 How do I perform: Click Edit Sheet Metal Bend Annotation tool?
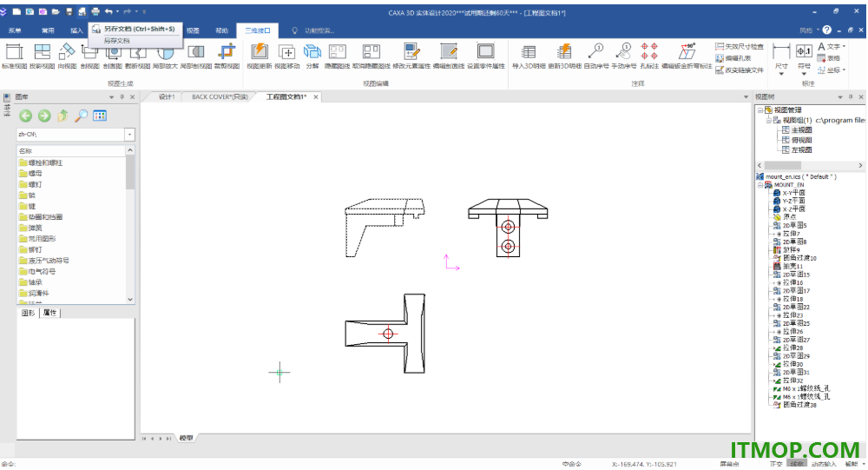pos(687,56)
